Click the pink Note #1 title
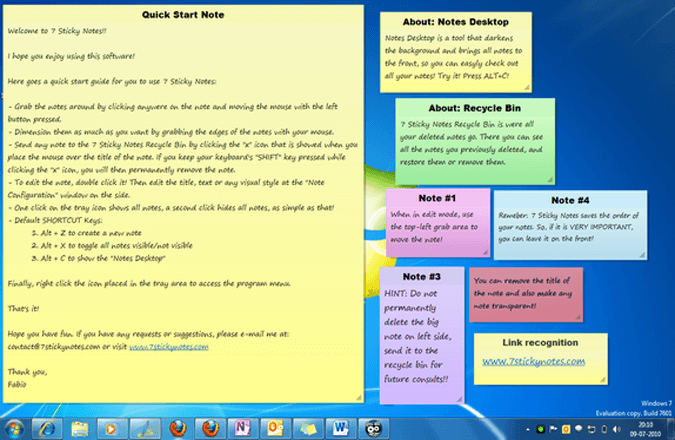The width and height of the screenshot is (675, 440). coord(422,198)
